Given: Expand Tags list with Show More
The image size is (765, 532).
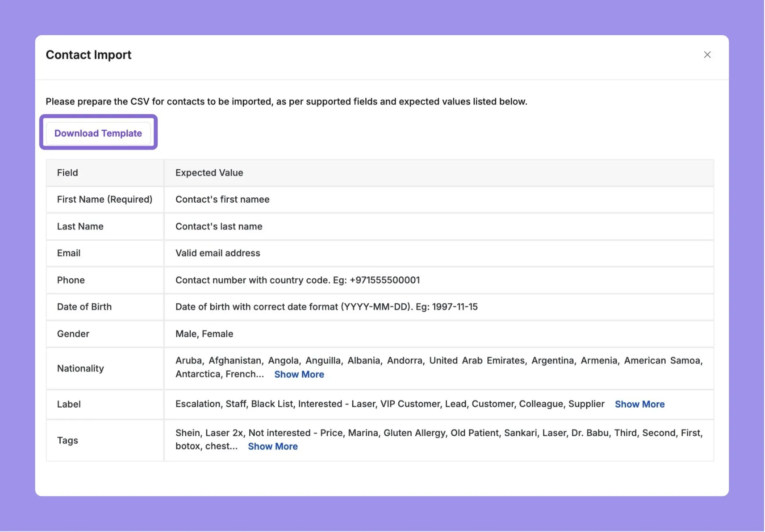Looking at the screenshot, I should 273,446.
